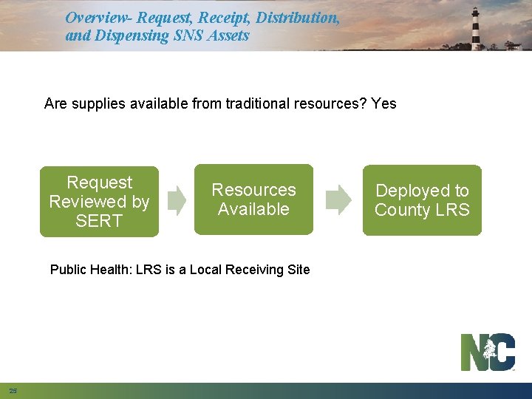The image size is (532, 399).
Task: Click the NC pine tree logo
Action: click(x=488, y=352)
